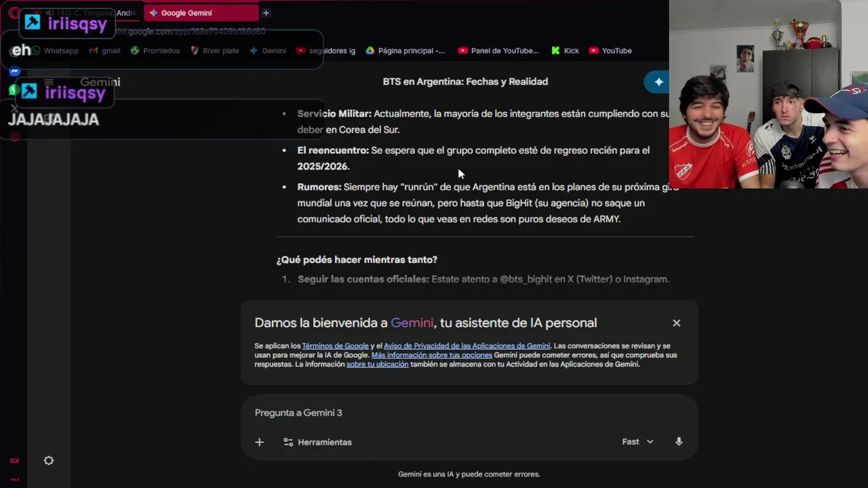Click the Rumores bullet text
868x488 pixels.
pos(488,203)
